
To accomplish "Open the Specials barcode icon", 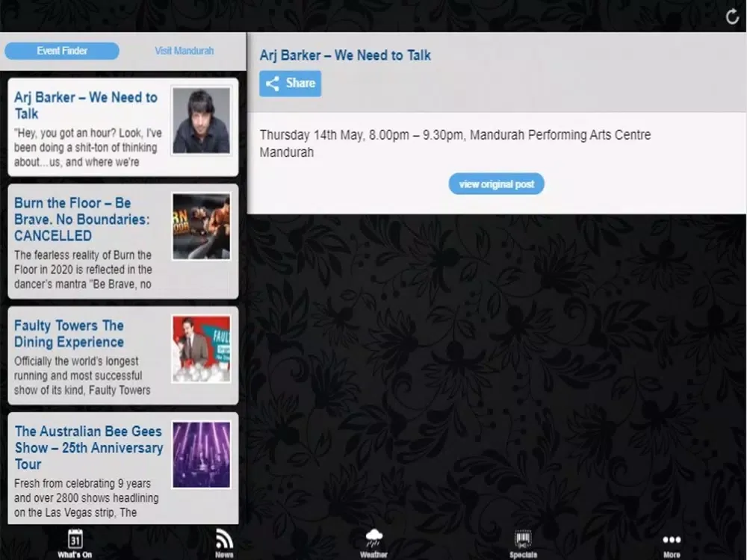I will pyautogui.click(x=523, y=540).
